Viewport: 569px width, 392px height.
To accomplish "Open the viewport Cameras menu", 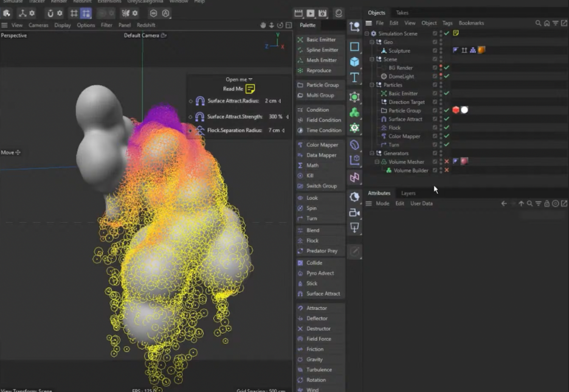I will [38, 25].
